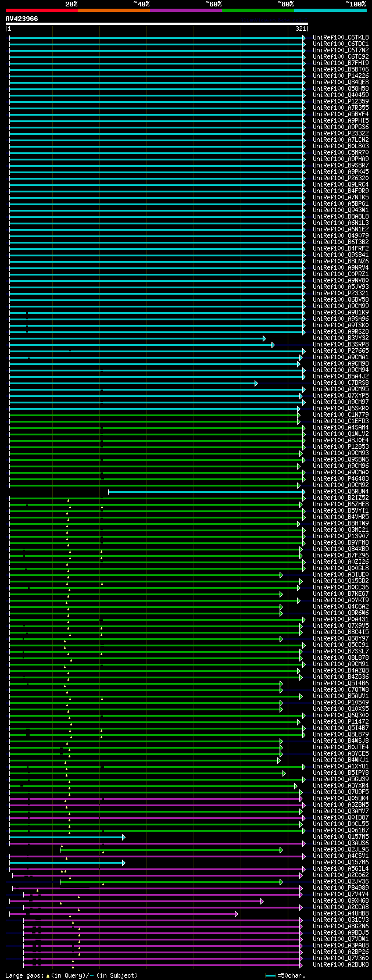Image resolution: width=372 pixels, height=980 pixels.
Task: Open UniRef100_P12853 label
Action: tap(341, 446)
